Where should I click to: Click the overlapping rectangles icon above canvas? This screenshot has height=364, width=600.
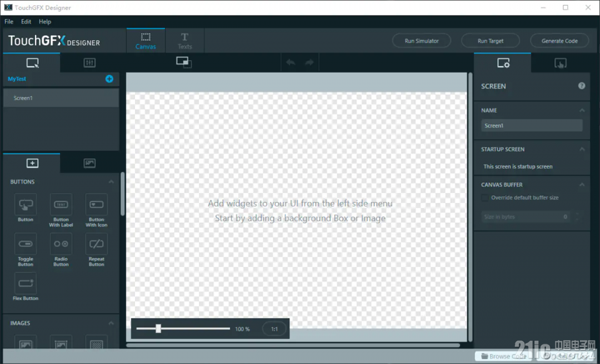tap(184, 62)
